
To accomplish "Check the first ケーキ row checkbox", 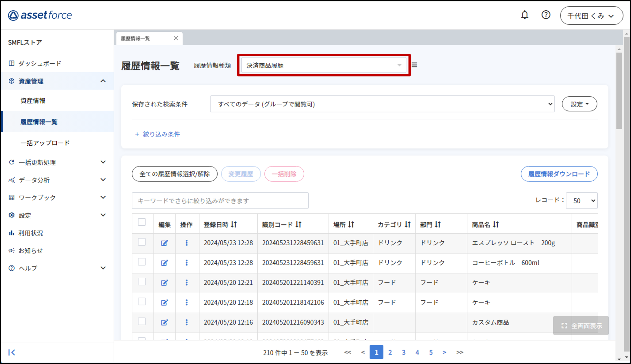I will point(142,282).
